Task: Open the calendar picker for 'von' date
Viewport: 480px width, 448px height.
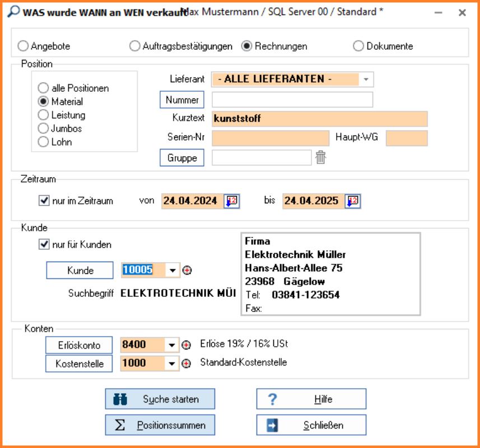Action: [x=231, y=201]
